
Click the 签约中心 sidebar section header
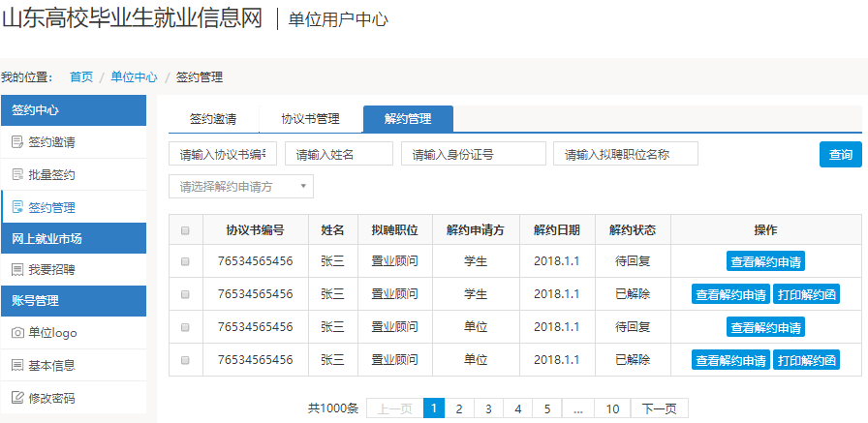74,110
